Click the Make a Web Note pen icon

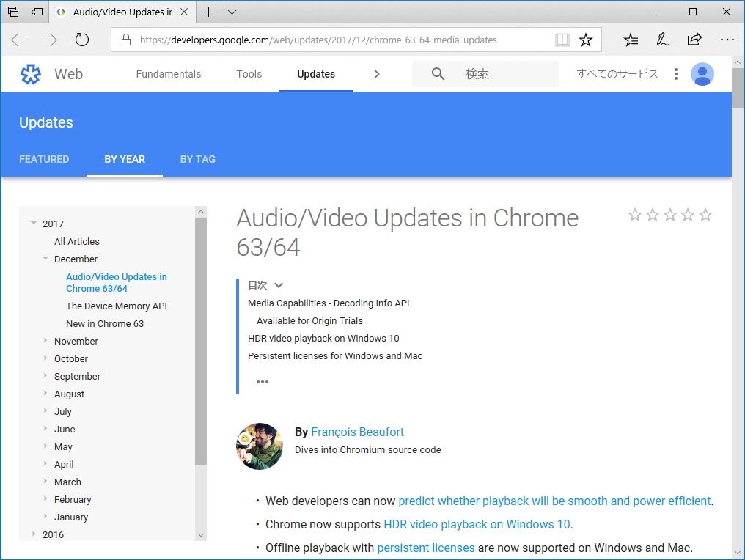pos(662,40)
